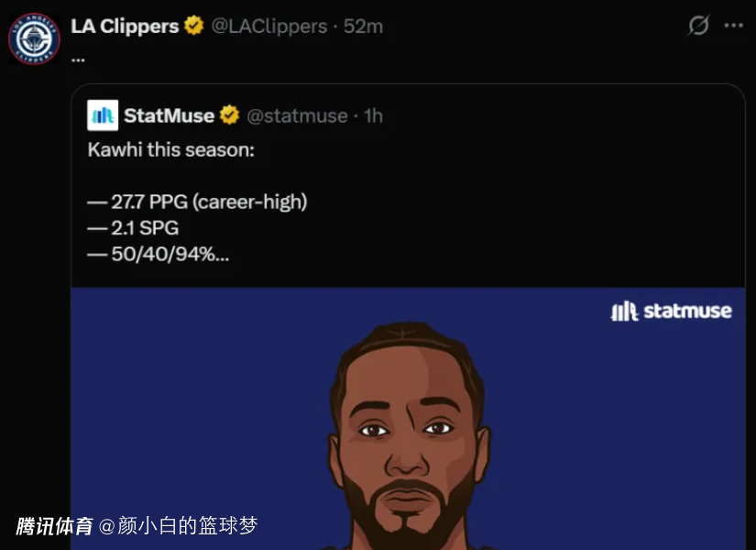Click the 52m tweet timestamp
756x550 pixels.
[x=363, y=26]
